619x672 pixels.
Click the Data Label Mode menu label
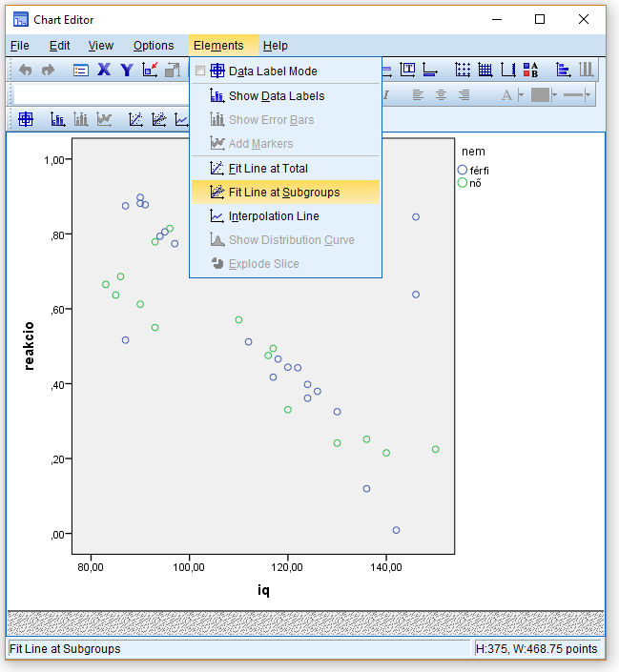pyautogui.click(x=273, y=71)
